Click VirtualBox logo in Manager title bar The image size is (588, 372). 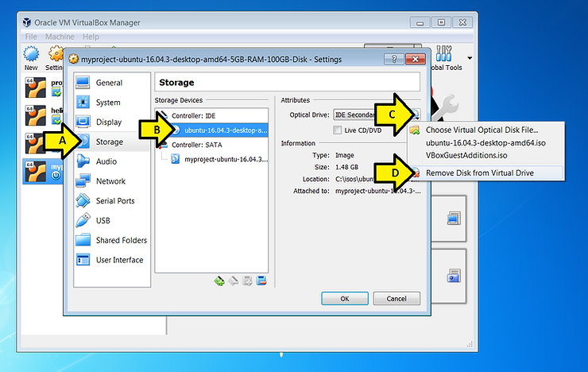point(27,22)
